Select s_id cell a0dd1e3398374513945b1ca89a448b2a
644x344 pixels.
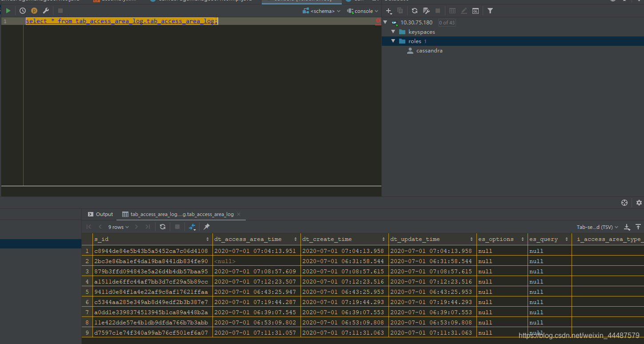click(x=152, y=312)
